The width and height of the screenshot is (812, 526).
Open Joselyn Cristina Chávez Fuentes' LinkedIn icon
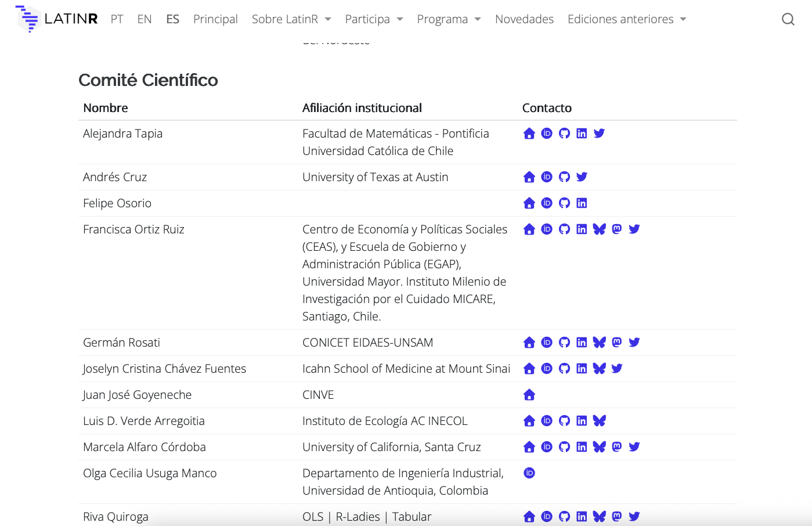pos(582,369)
